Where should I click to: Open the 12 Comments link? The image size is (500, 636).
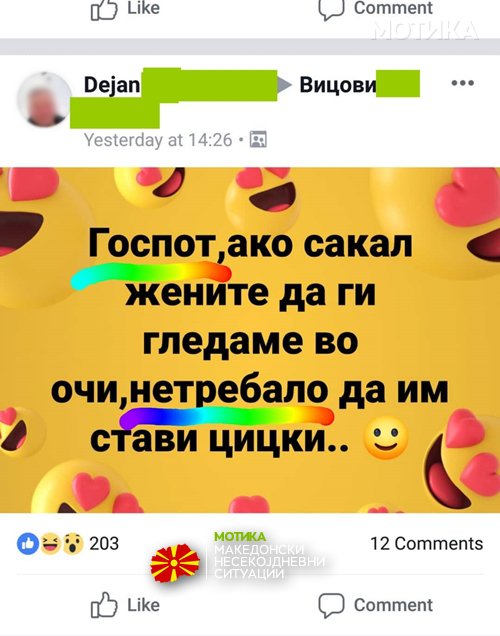pyautogui.click(x=427, y=544)
